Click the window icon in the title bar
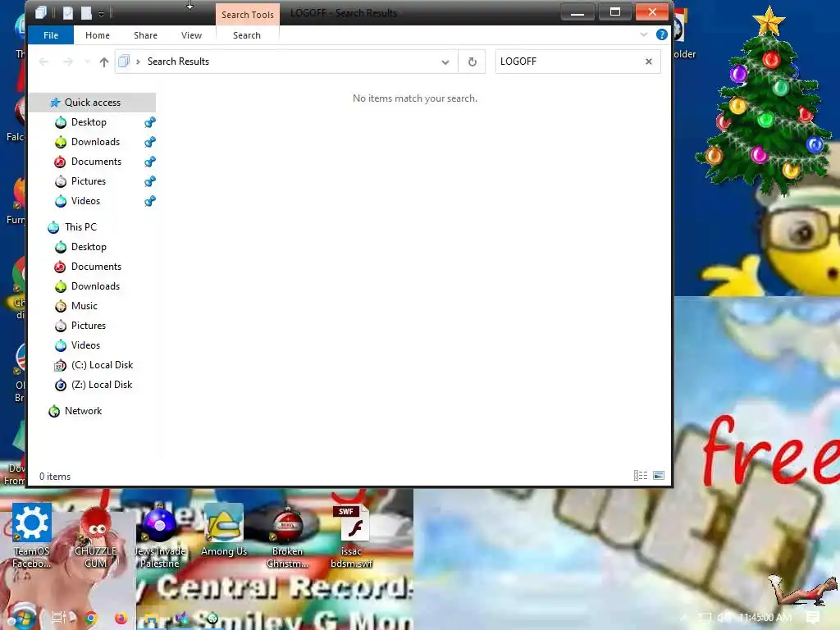Image resolution: width=840 pixels, height=630 pixels. [x=41, y=13]
